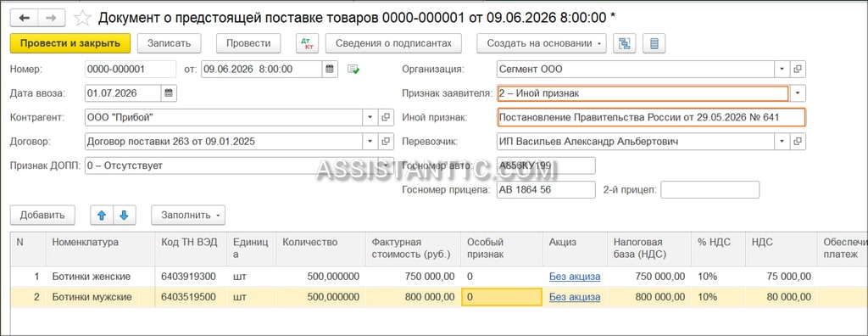Viewport: 868px width, 336px height.
Task: Click the highlighted Особый признак cell
Action: pos(502,297)
